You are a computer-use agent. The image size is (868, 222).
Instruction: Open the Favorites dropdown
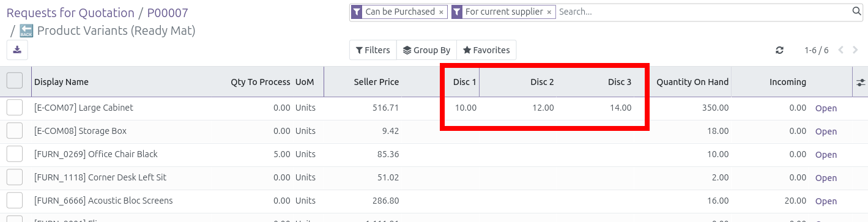(x=487, y=50)
